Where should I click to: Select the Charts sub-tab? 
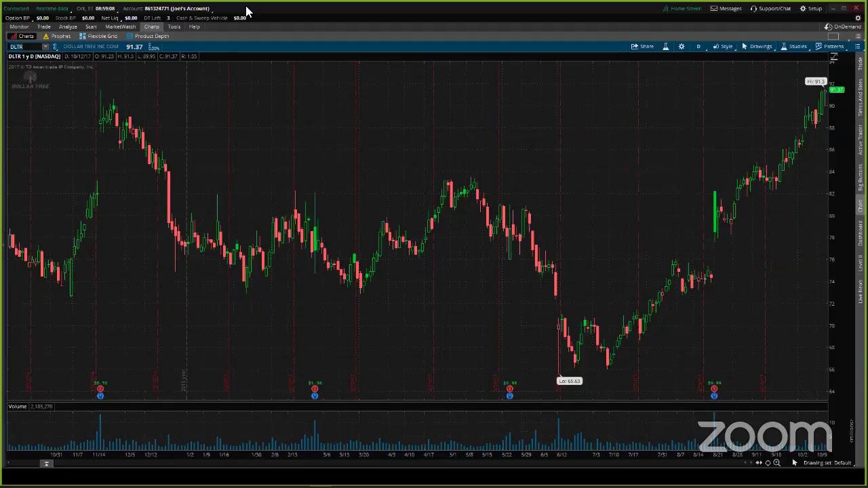click(23, 36)
